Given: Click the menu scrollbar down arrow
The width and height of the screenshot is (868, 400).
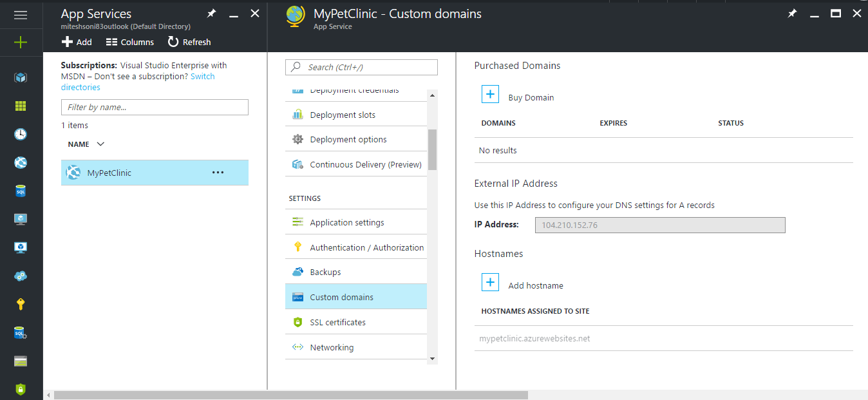Looking at the screenshot, I should click(432, 358).
